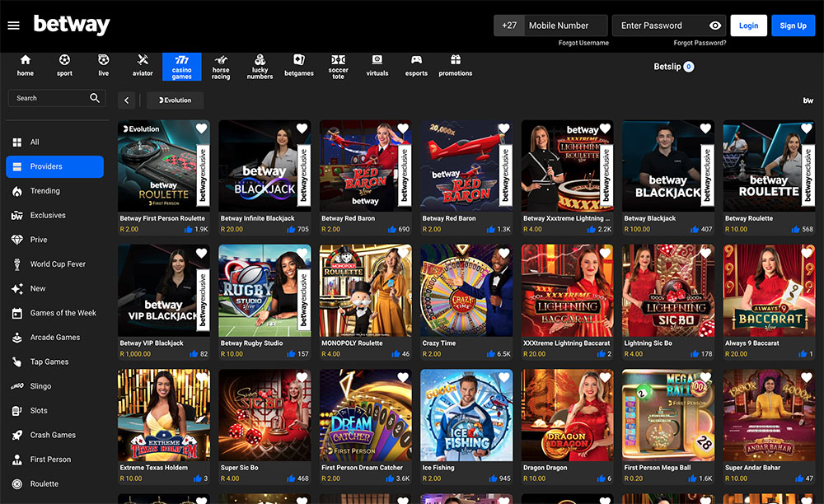Click Forgot Username link
824x504 pixels.
583,43
